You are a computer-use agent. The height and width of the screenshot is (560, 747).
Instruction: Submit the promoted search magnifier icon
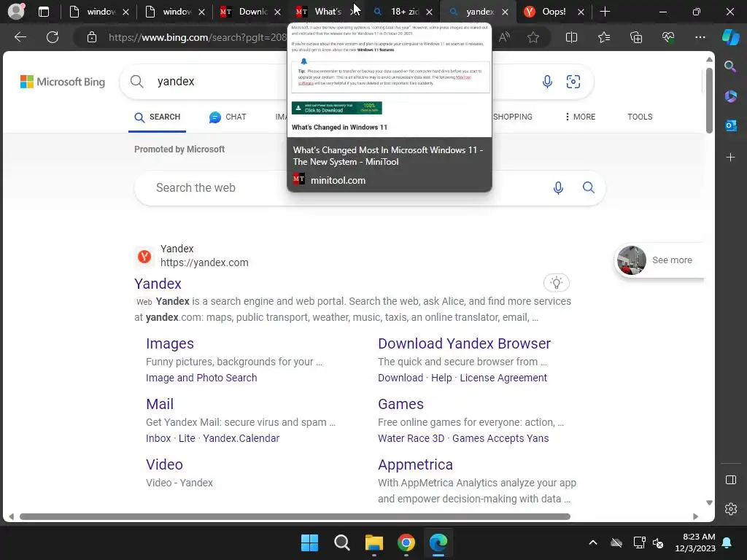pos(589,187)
